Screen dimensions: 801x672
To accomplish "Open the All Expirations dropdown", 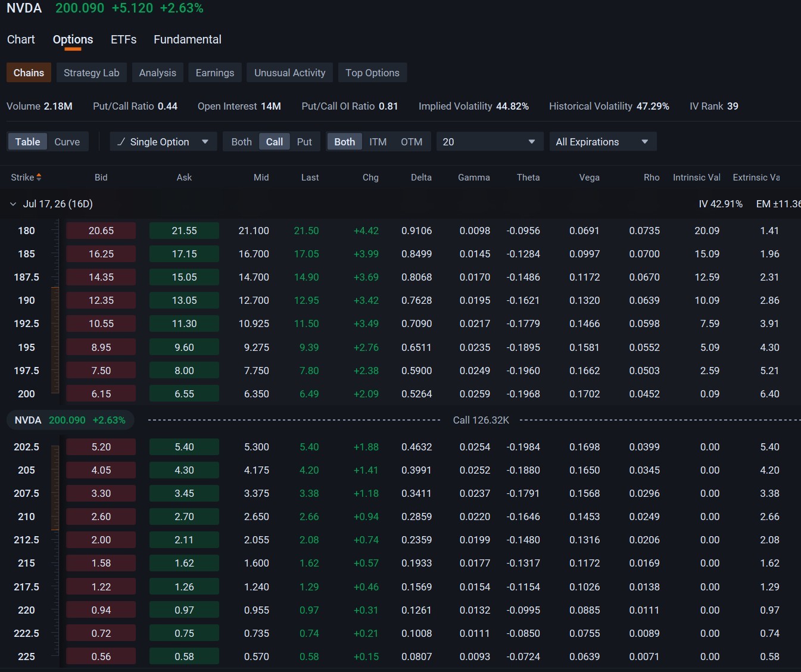I will click(603, 142).
